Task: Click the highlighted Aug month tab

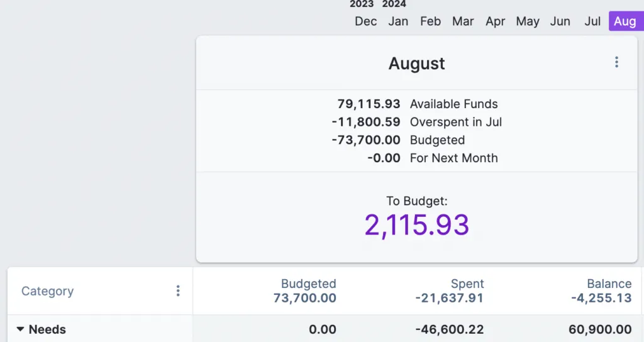Action: click(625, 21)
